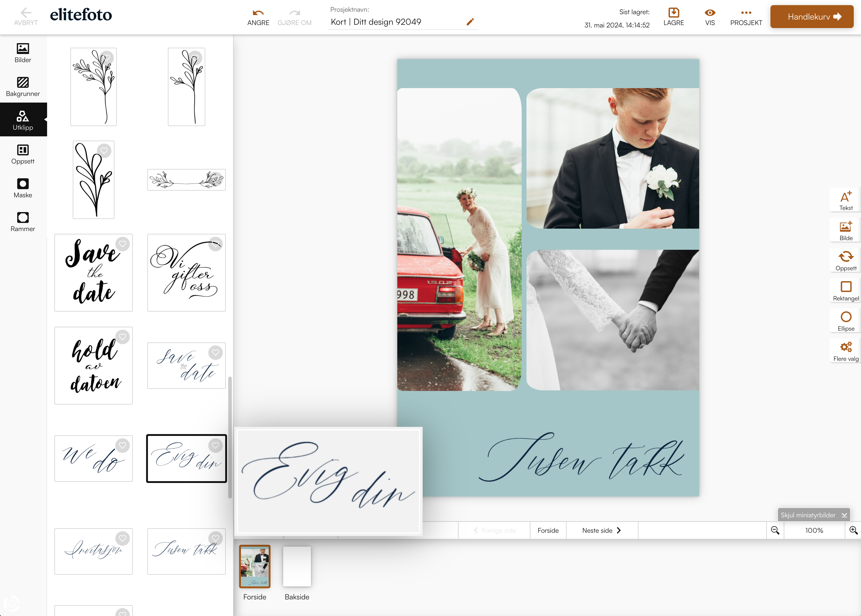This screenshot has height=616, width=861.
Task: Select the holding hands photo
Action: point(613,320)
